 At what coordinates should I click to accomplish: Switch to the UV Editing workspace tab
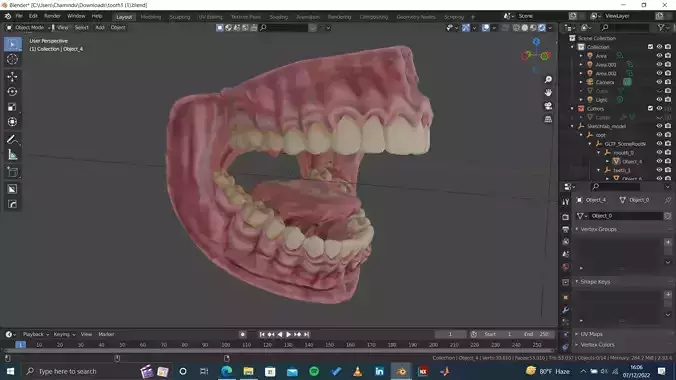click(x=210, y=17)
